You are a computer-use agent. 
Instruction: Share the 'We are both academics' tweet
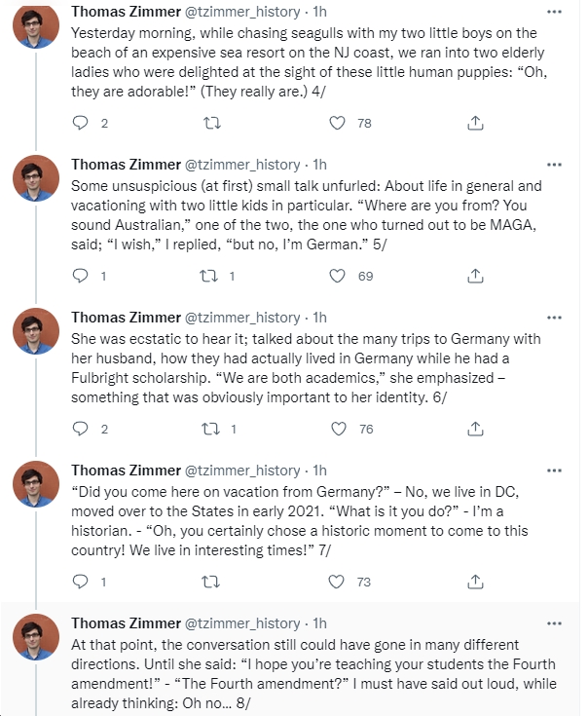click(475, 429)
